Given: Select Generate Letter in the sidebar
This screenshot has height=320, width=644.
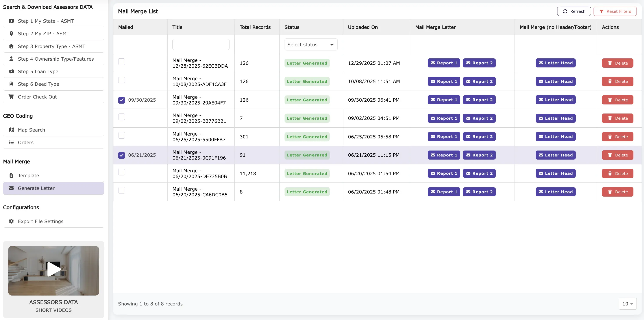Looking at the screenshot, I should (x=36, y=188).
